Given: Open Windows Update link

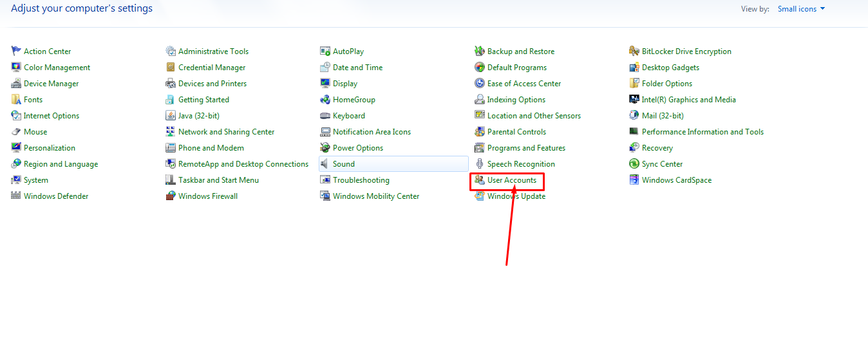Looking at the screenshot, I should click(516, 196).
